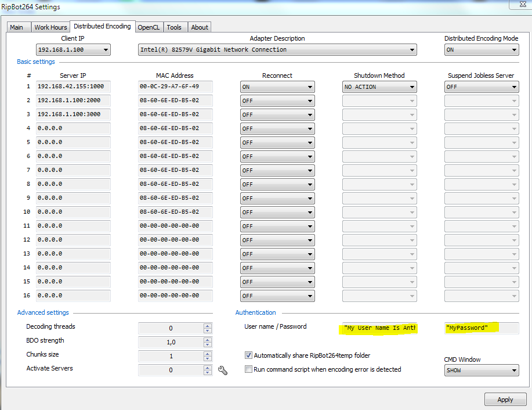Click the Activate Servers value field
532x410 pixels.
pyautogui.click(x=171, y=371)
